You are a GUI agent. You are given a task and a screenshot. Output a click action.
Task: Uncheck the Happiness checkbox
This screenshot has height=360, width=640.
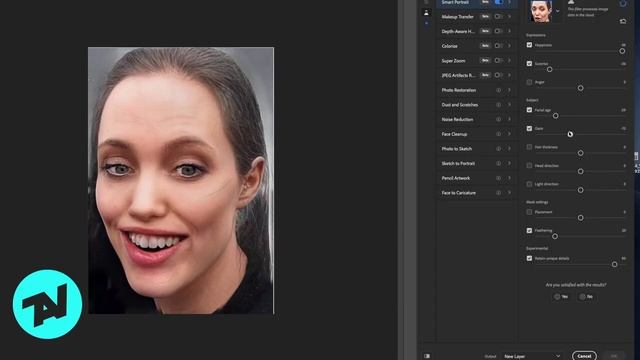coord(529,45)
